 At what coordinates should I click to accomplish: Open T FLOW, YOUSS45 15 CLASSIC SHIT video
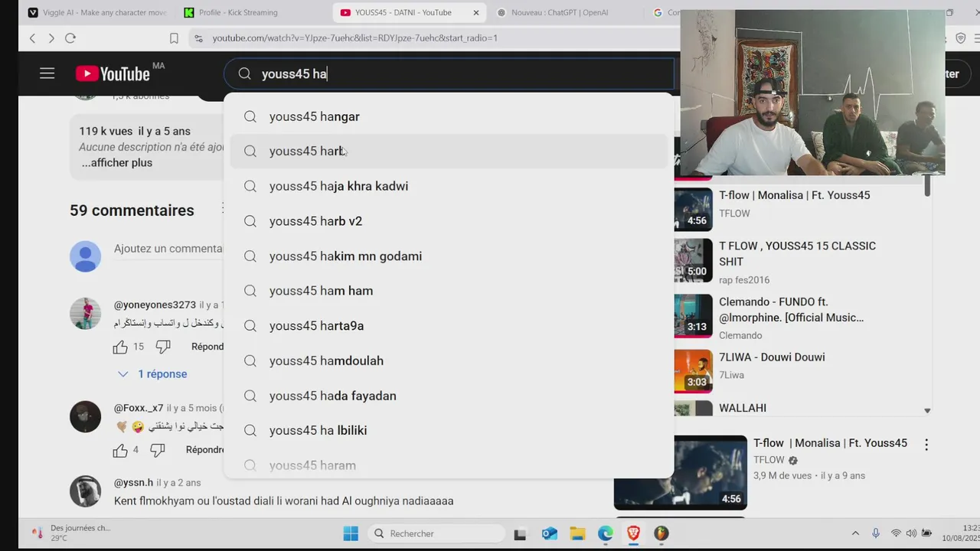click(x=797, y=253)
